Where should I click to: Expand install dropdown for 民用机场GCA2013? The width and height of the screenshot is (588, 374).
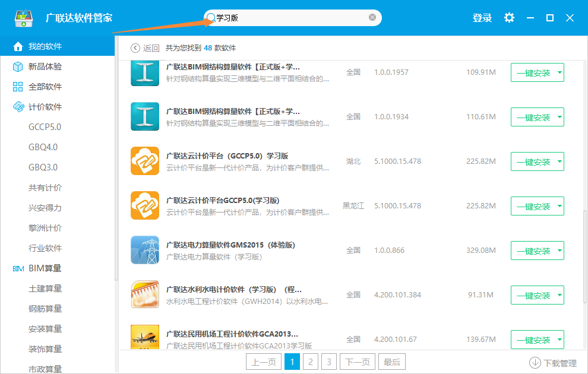(x=559, y=340)
